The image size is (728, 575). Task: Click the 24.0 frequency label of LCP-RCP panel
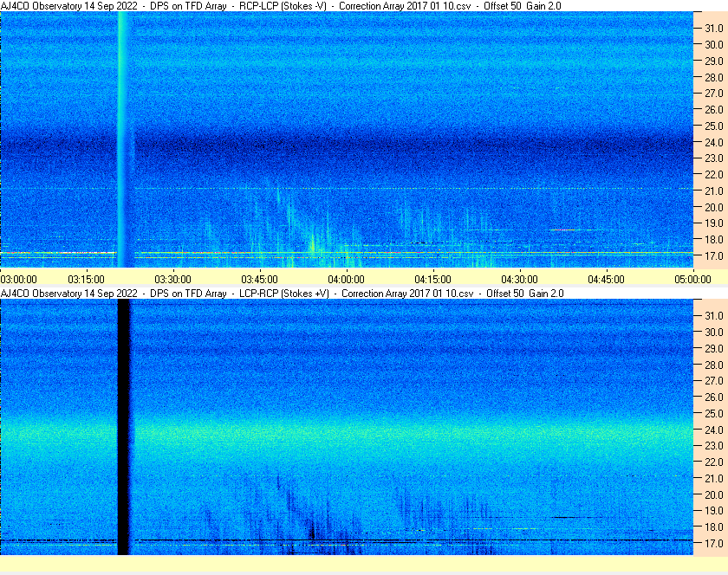point(714,430)
